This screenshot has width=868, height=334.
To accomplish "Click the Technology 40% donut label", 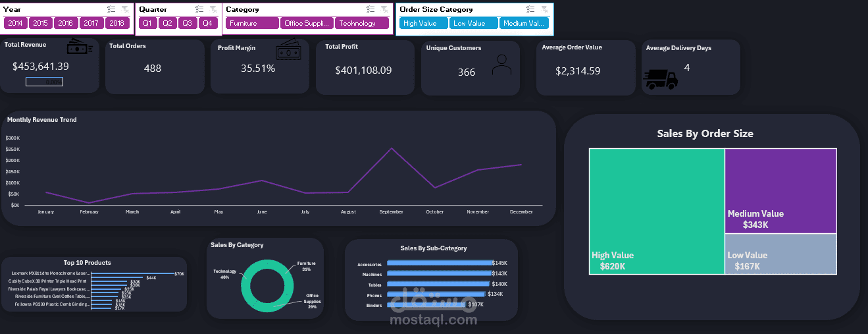I will 224,274.
